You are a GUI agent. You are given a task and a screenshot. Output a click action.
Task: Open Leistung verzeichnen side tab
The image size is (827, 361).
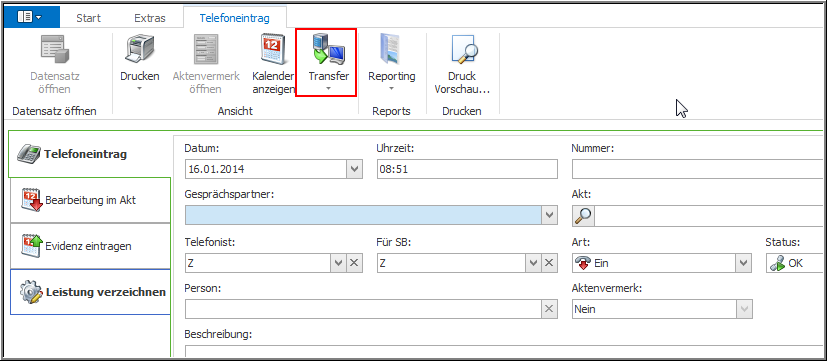(90, 292)
